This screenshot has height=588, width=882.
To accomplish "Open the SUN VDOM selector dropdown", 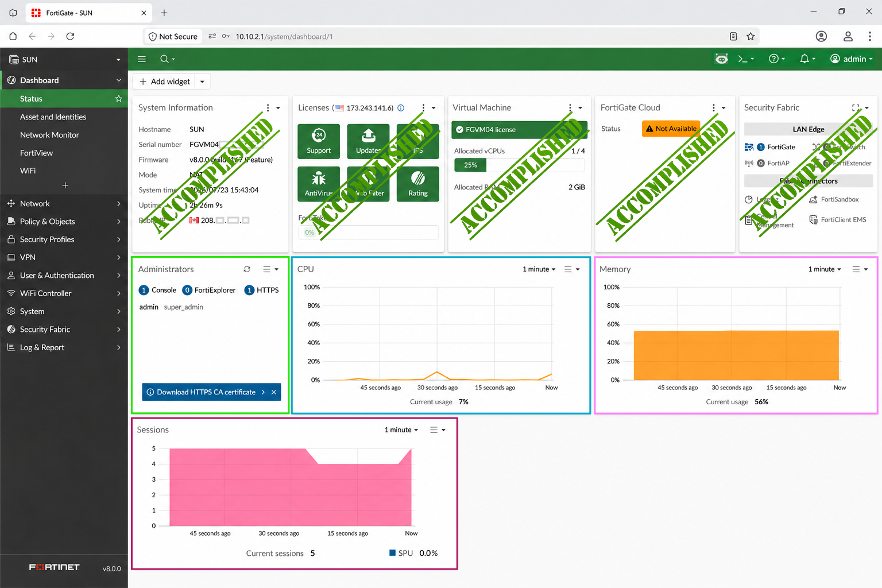I will 65,60.
